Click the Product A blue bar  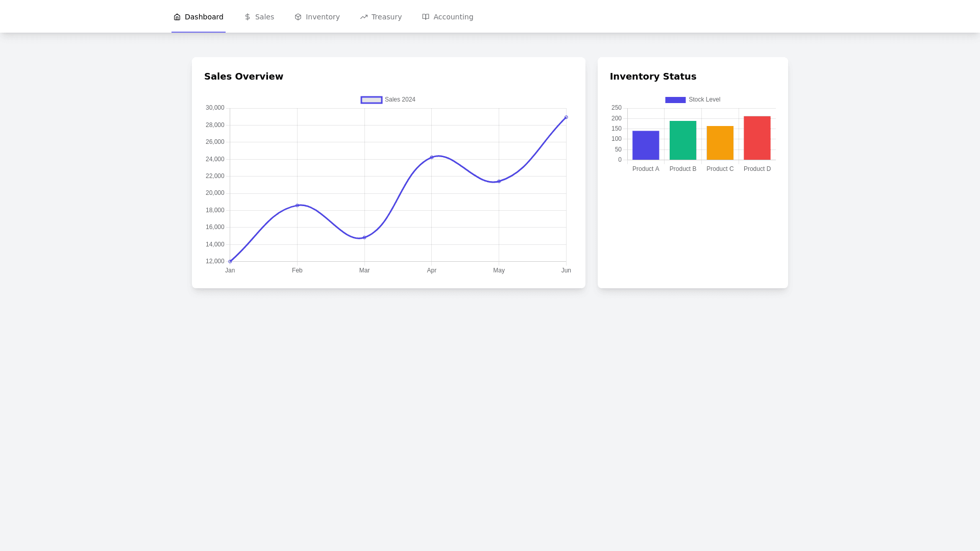[646, 145]
